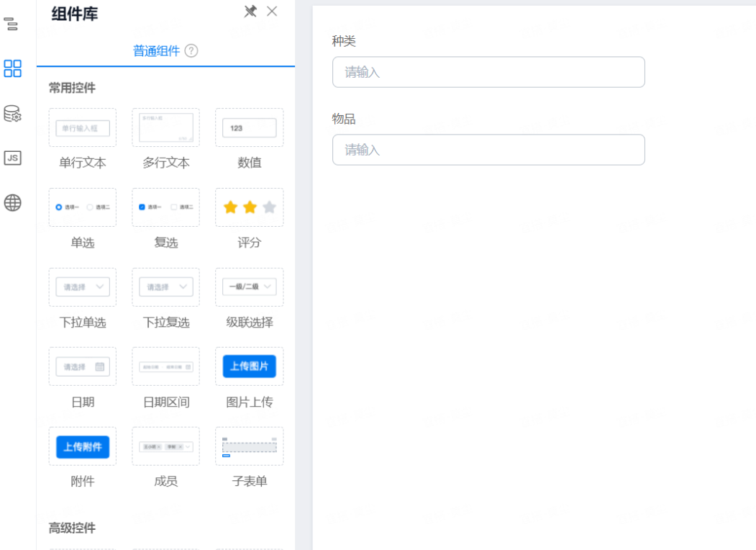756x550 pixels.
Task: Click the 种类 field label
Action: click(344, 41)
